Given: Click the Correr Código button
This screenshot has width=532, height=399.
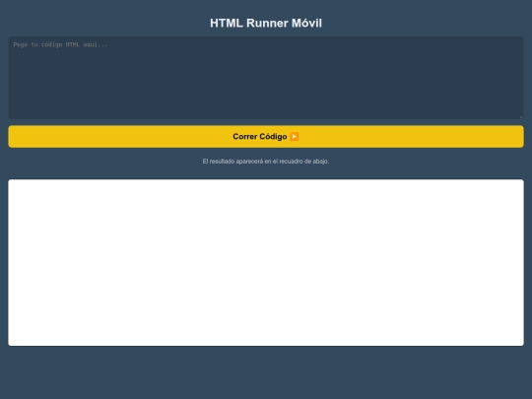Looking at the screenshot, I should 266,136.
